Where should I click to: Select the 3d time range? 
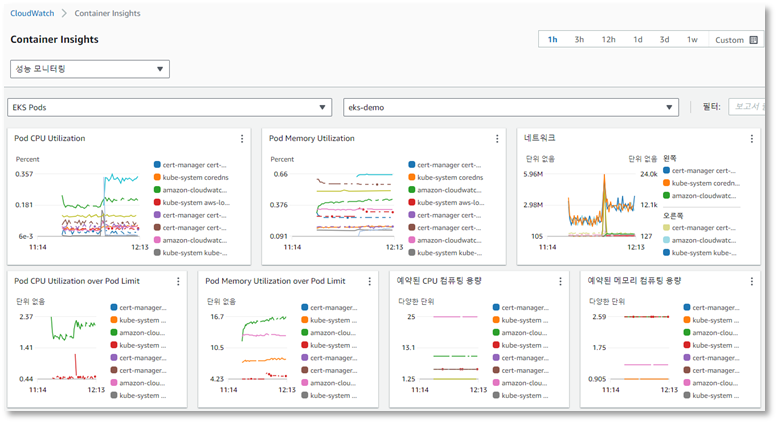tap(664, 40)
